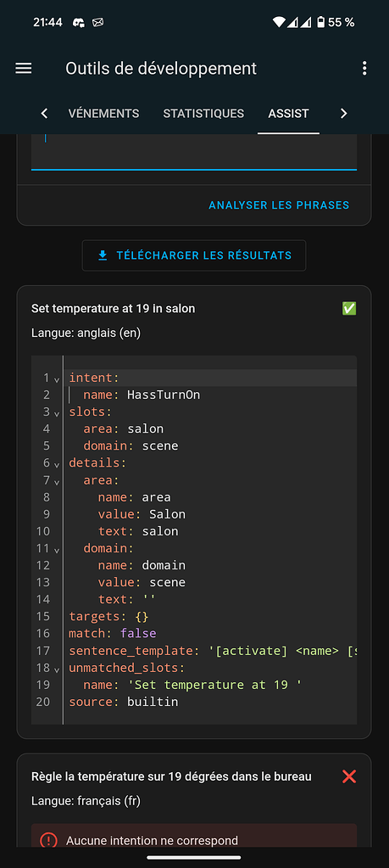The image size is (389, 868).
Task: Tap the red cross failure icon
Action: point(349,776)
